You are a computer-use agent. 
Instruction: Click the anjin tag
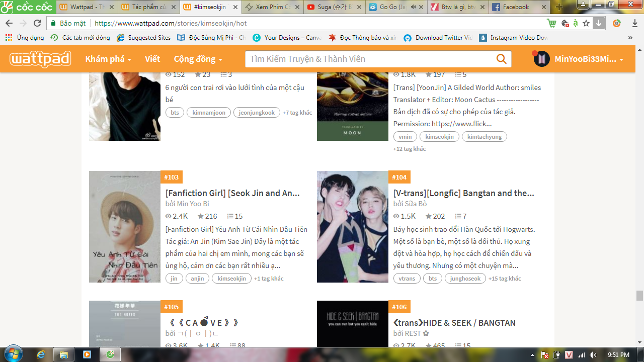coord(197,279)
